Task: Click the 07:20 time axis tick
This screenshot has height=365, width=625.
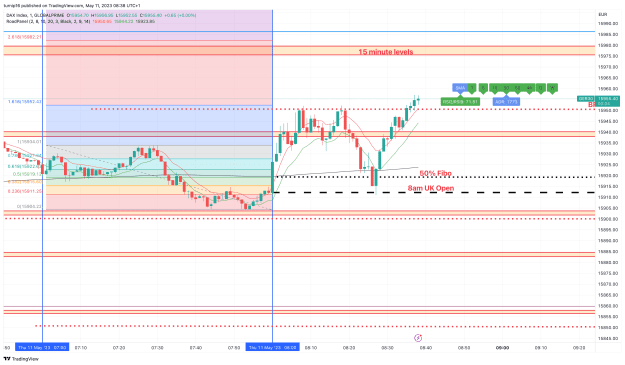Action: (119, 348)
